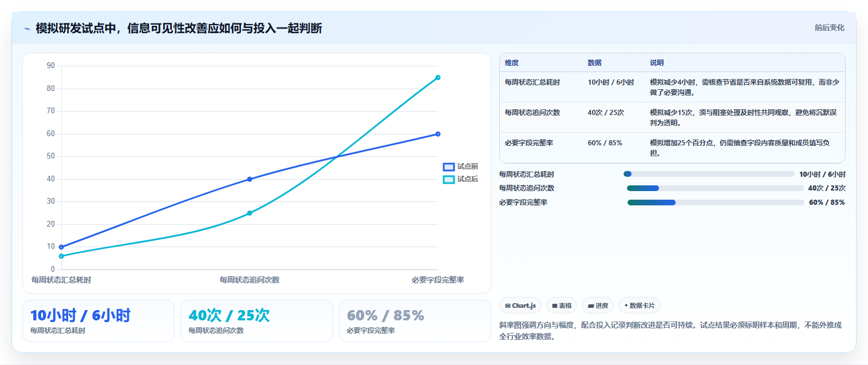The image size is (868, 365).
Task: Toggle the 试点前 legend swatch
Action: pyautogui.click(x=449, y=166)
